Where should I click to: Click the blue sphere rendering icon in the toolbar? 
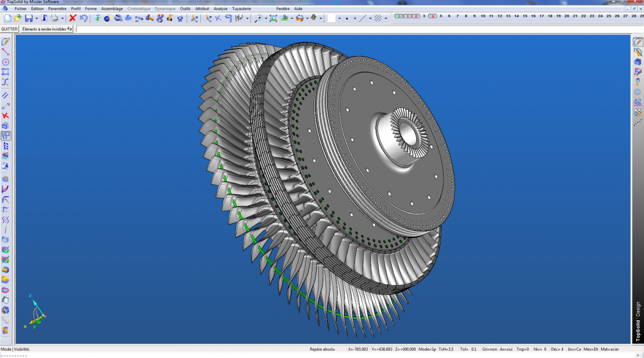[x=107, y=18]
